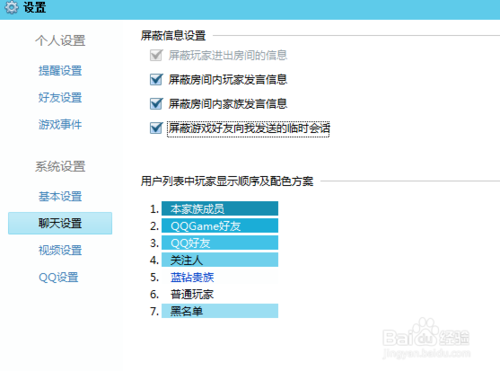
Task: Click the 系统设置 section heading
Action: point(60,166)
